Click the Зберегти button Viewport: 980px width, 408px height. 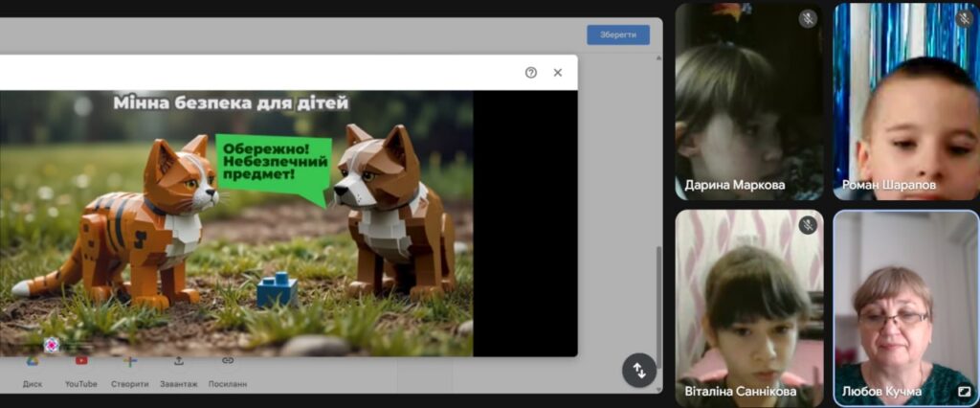(x=617, y=35)
